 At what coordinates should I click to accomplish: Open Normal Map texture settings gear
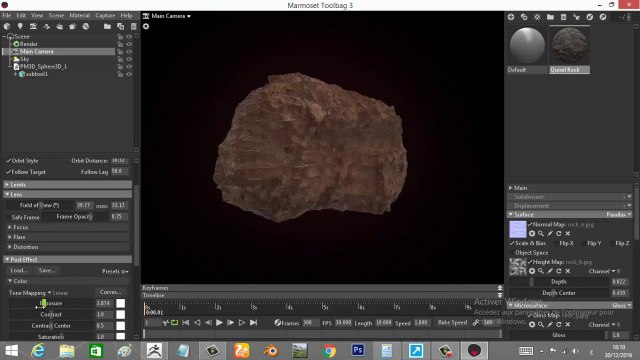click(532, 233)
